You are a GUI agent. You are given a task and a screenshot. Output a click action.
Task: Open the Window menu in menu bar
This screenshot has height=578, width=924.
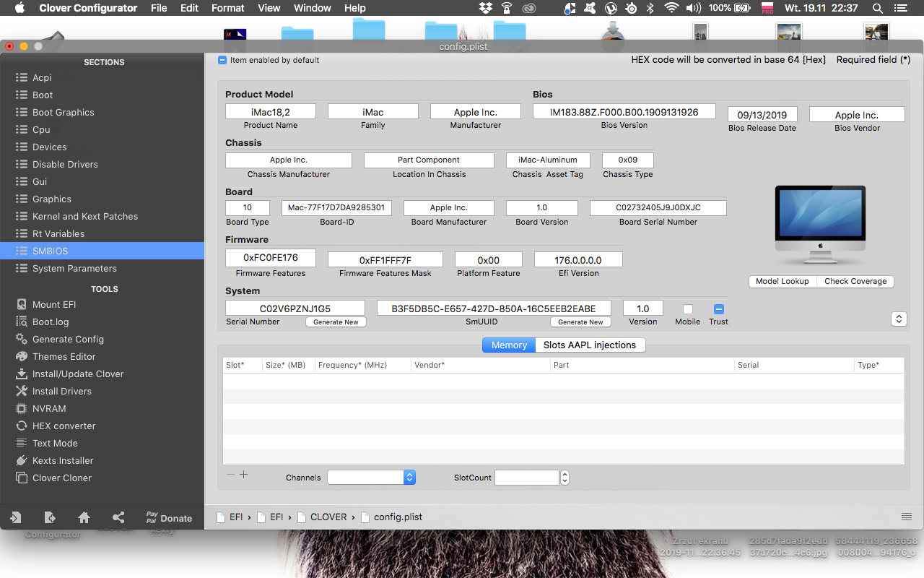[x=313, y=8]
